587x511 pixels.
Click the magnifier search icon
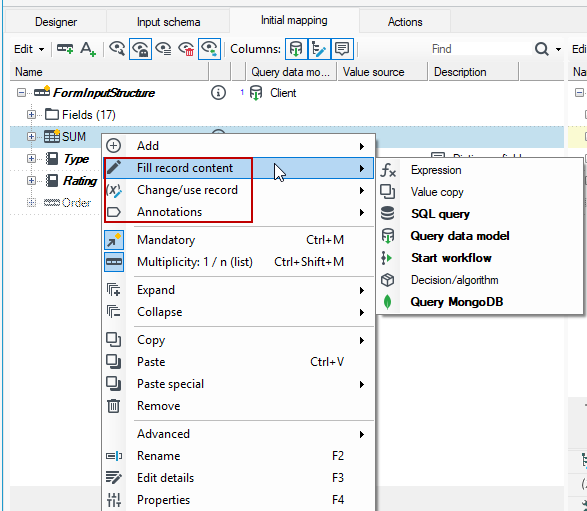[542, 49]
